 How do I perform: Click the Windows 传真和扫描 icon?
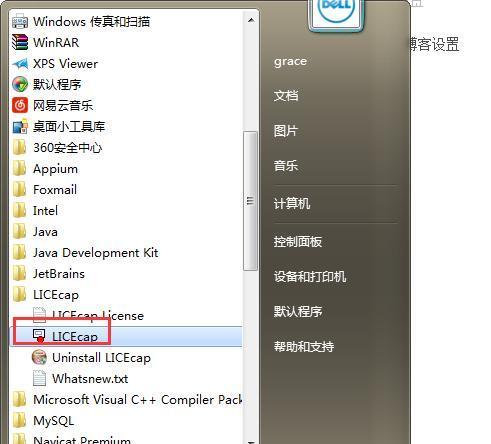click(20, 22)
